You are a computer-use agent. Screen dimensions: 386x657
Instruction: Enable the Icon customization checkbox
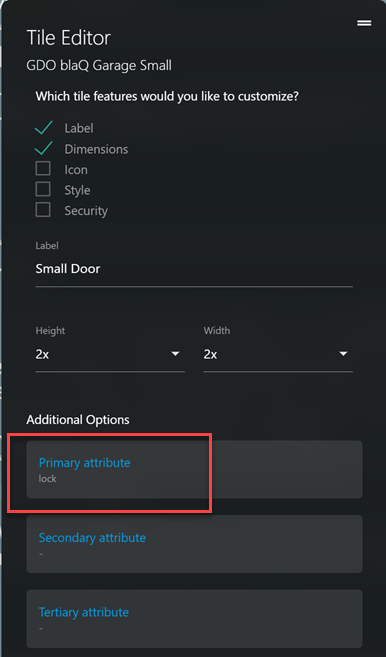(x=43, y=169)
